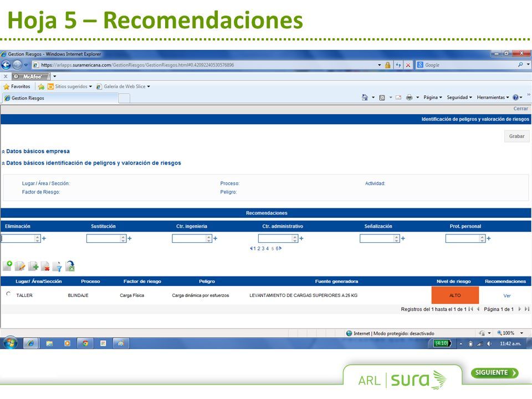Click the Windows Explorer folder taskbar icon
Screen dimensions: 532x399
coord(49,344)
